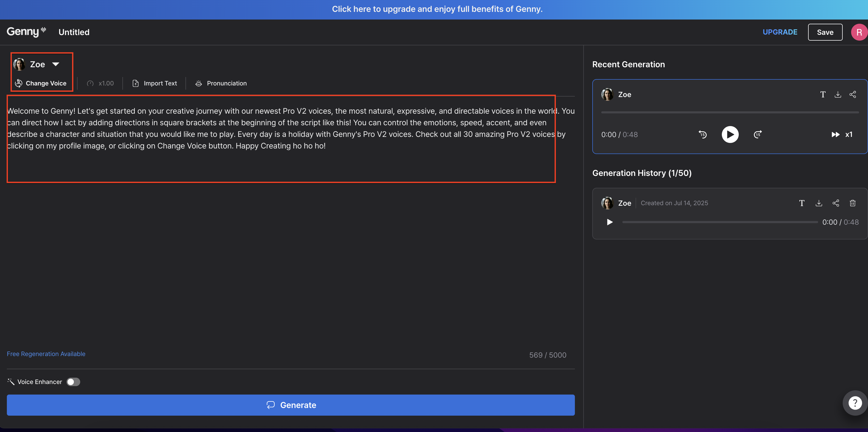The width and height of the screenshot is (868, 432).
Task: Share the Jul 14 history entry
Action: 836,203
